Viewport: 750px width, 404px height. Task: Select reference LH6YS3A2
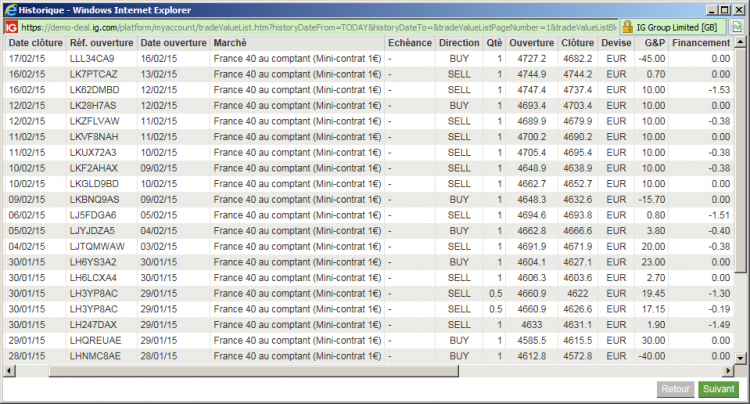93,262
